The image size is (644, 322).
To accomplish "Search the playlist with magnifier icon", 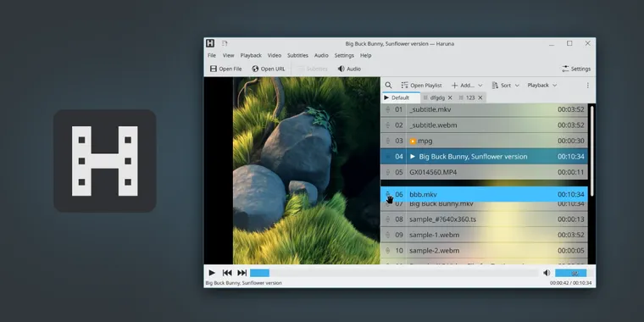I will pos(388,85).
